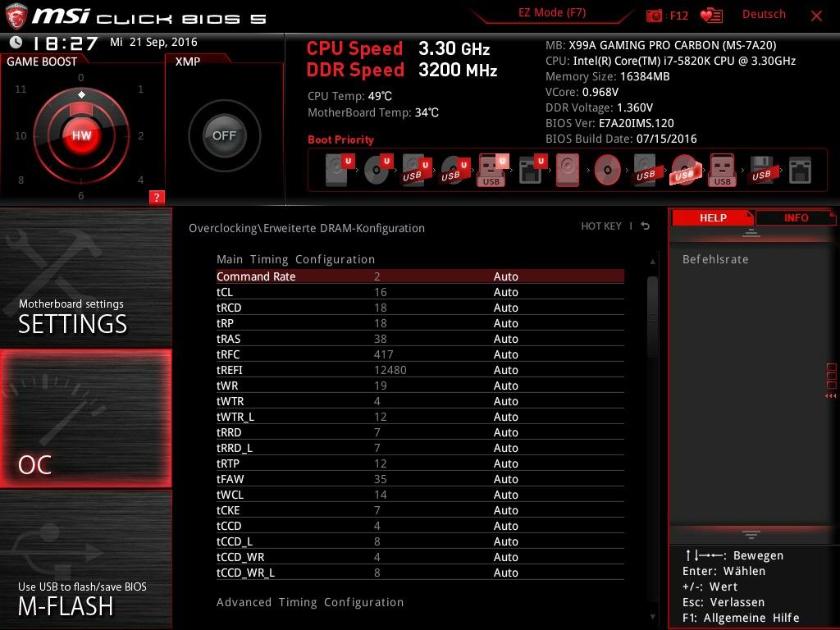Click the back arrow next to HOT KEY
Screen dimensions: 840x630
[x=645, y=226]
